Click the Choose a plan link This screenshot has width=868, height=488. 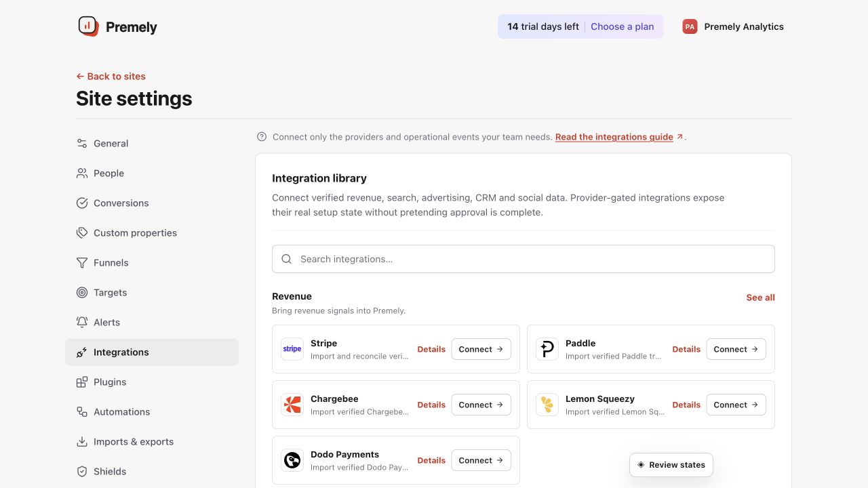(623, 26)
